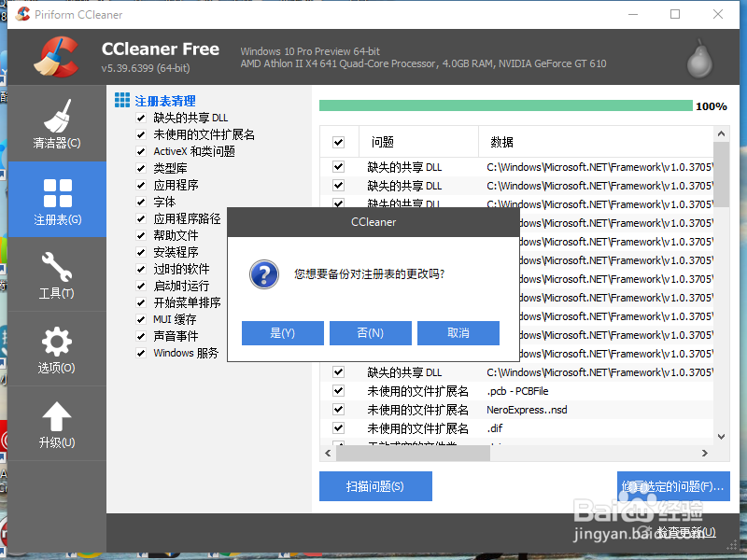The width and height of the screenshot is (747, 560).
Task: Open the 工具(T) tools section
Action: [57, 274]
